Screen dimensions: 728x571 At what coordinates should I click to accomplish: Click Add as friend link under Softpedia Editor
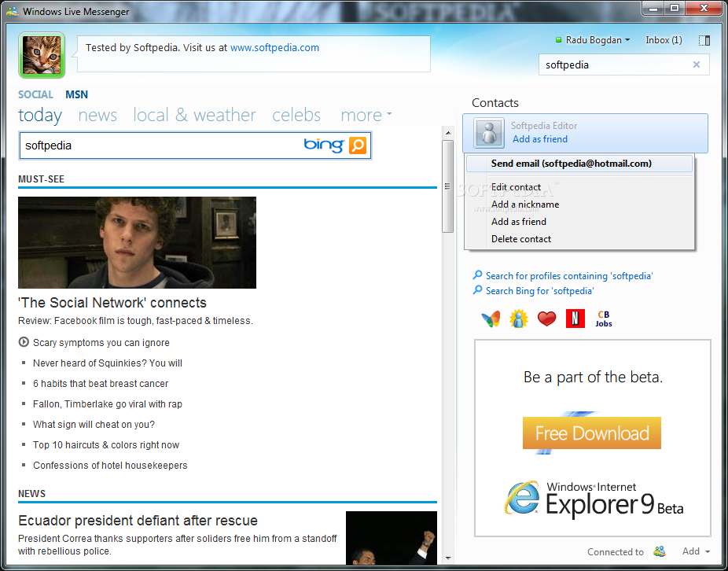540,139
